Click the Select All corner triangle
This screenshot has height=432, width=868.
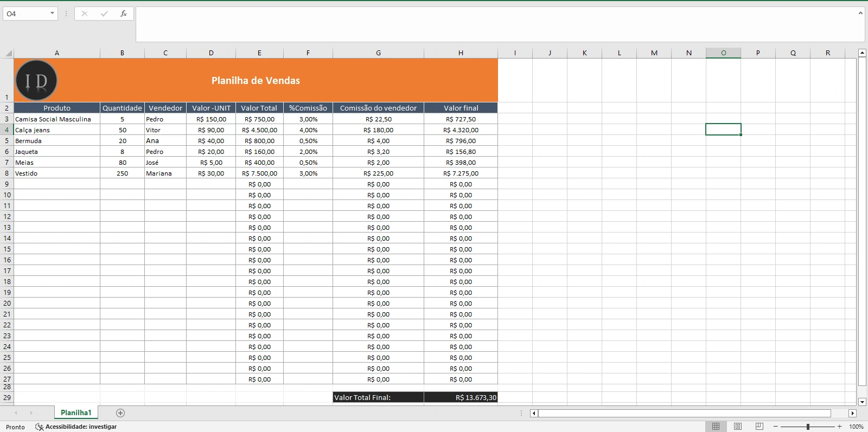9,53
